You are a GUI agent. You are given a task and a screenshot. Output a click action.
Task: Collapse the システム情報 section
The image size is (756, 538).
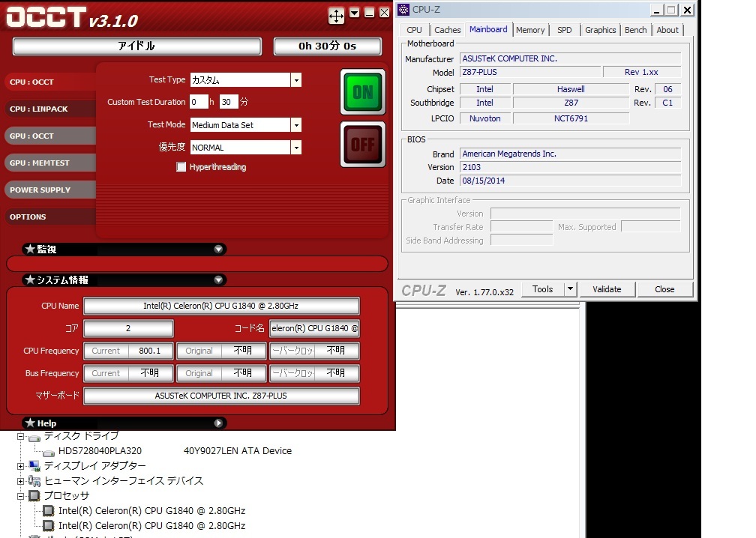pos(218,279)
